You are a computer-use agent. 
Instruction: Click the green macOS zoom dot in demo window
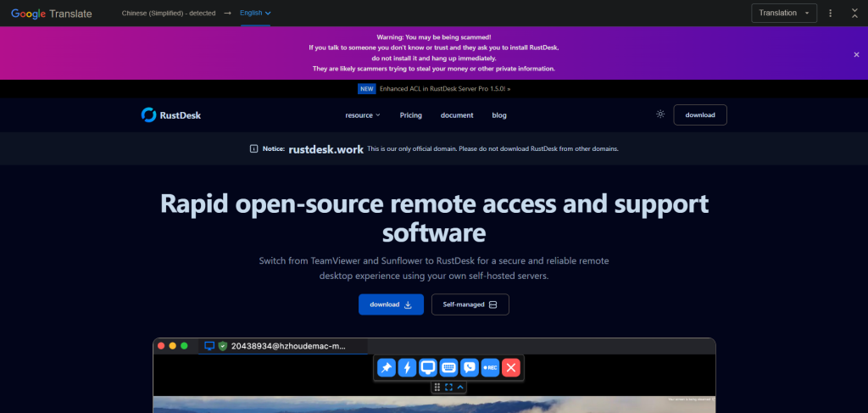click(184, 345)
